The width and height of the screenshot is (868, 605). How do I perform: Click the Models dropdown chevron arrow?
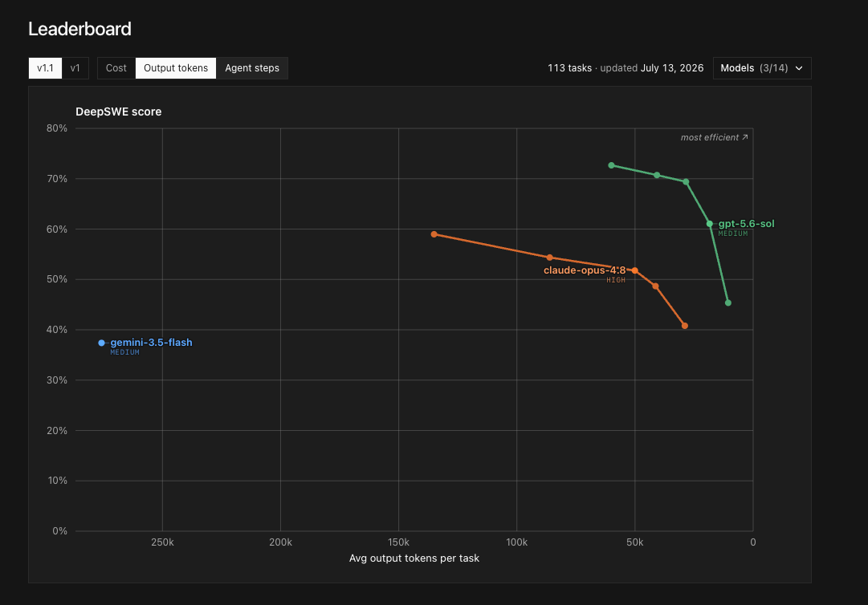pyautogui.click(x=799, y=68)
